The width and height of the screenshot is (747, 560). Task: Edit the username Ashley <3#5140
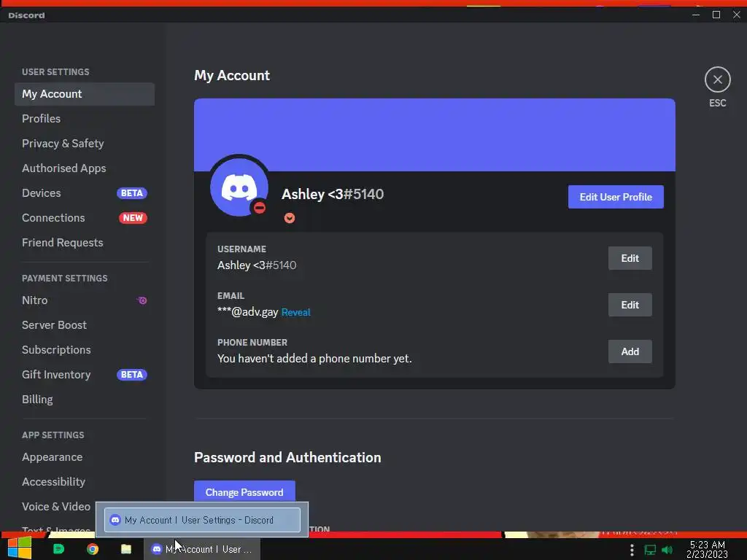coord(630,258)
